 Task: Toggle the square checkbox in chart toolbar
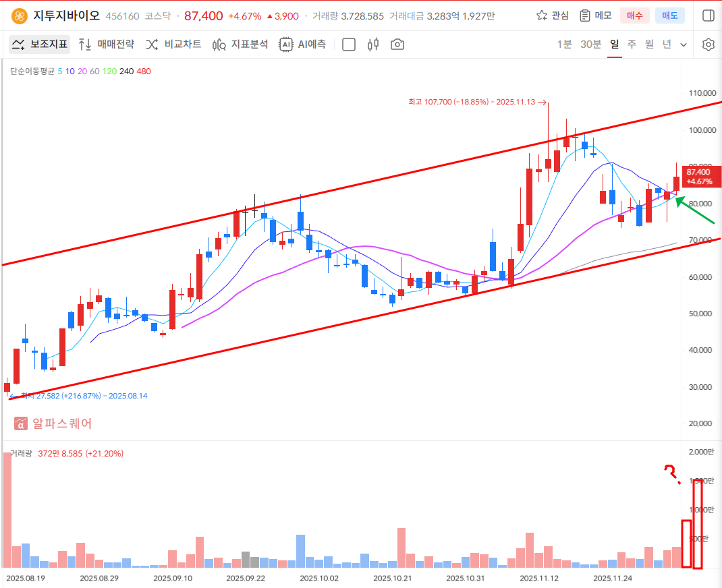pos(349,45)
